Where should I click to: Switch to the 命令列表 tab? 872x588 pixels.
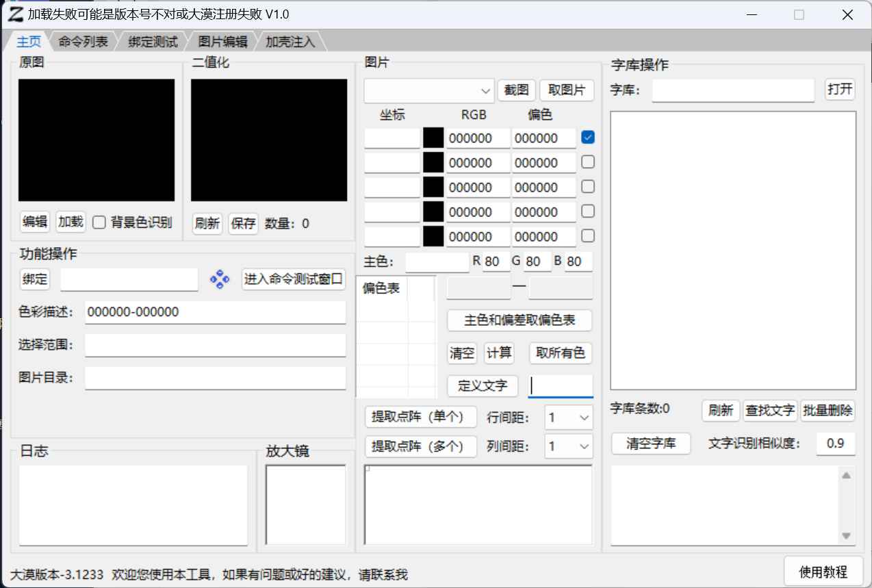click(84, 42)
